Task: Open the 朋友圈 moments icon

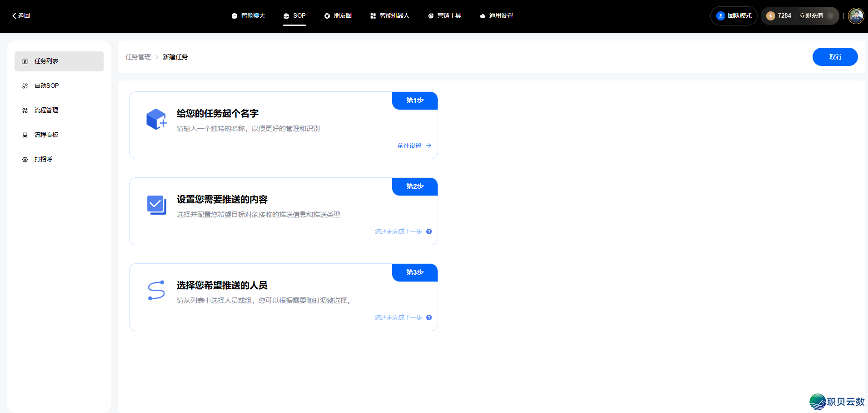Action: (327, 15)
